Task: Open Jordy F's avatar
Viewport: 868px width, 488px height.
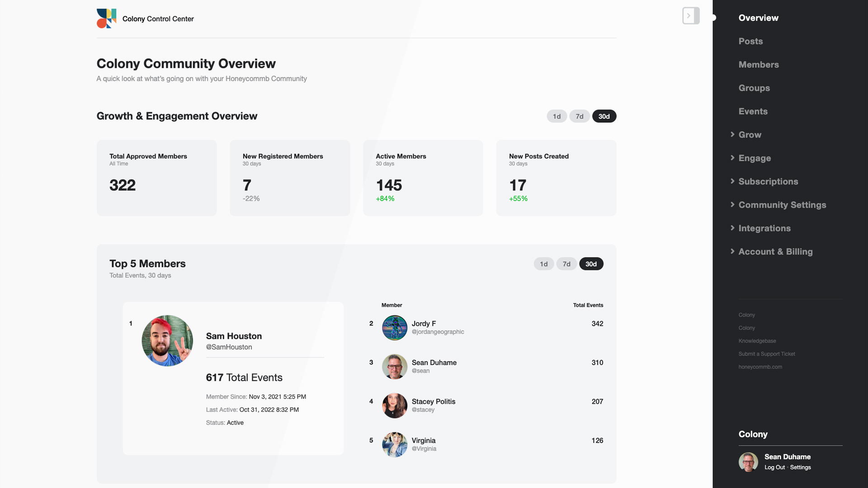Action: 394,328
